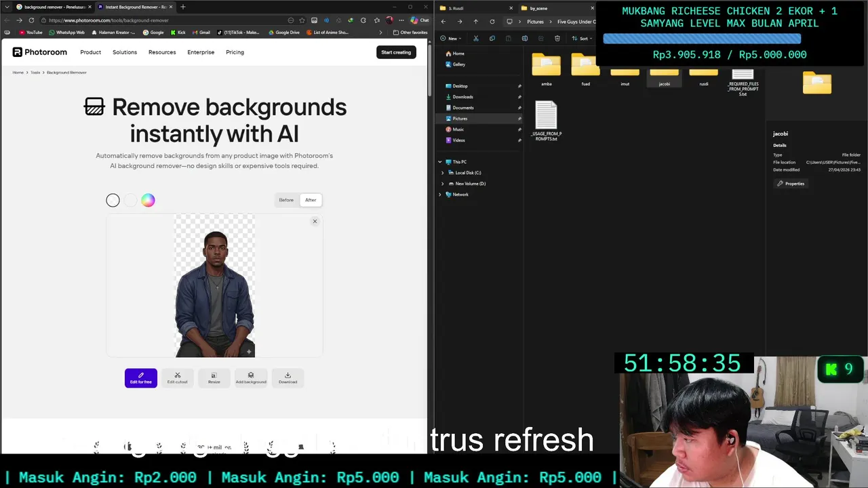Cut the selected item in File Explorer
Image resolution: width=868 pixels, height=488 pixels.
(x=475, y=39)
